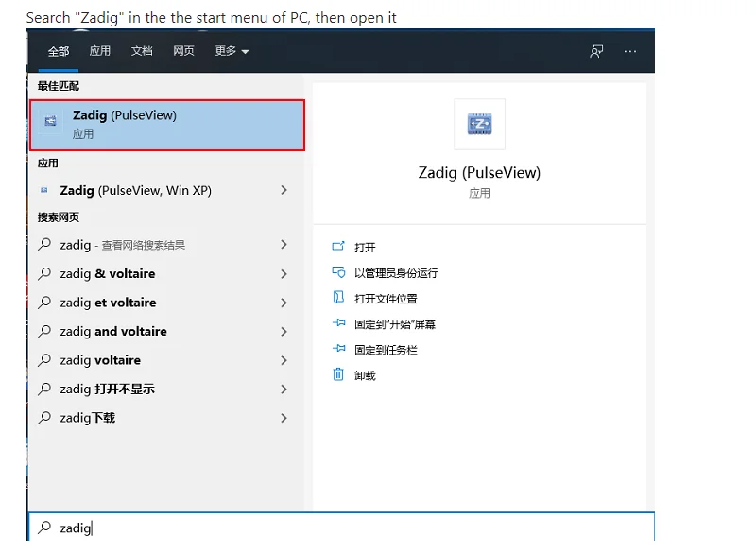
Task: Expand the chevron for zadig - 查看网络搜索结果
Action: (x=284, y=245)
